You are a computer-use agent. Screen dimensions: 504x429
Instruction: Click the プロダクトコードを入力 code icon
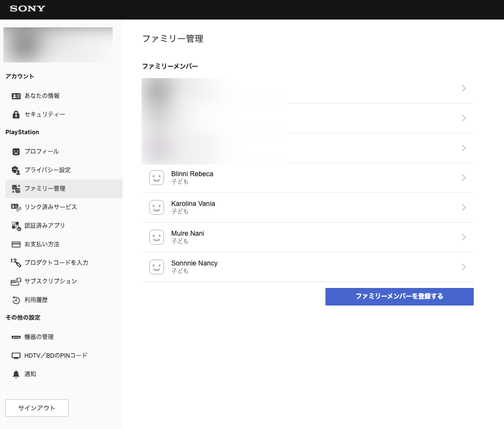16,263
